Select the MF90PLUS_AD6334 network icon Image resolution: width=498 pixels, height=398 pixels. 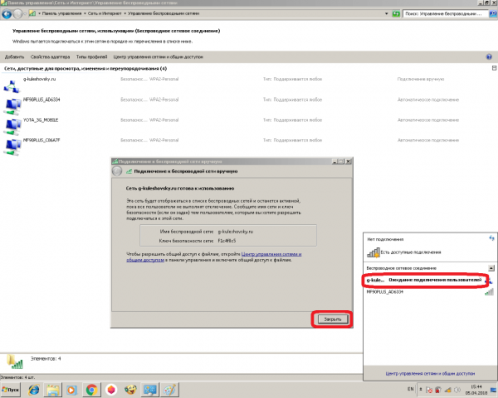13,106
